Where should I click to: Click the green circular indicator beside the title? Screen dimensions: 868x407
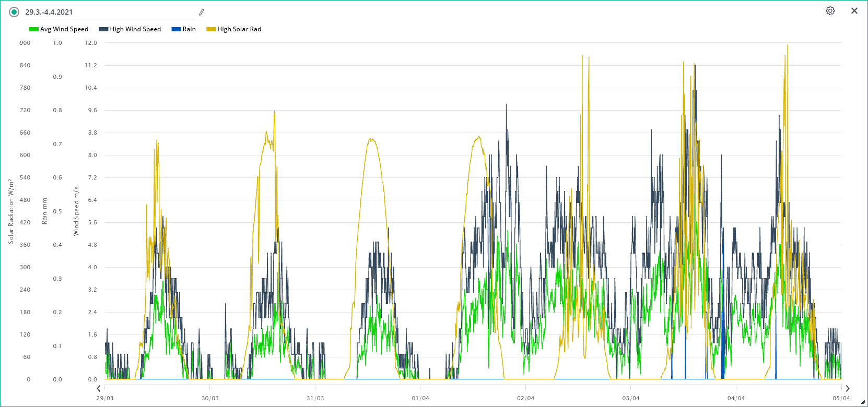coord(14,12)
